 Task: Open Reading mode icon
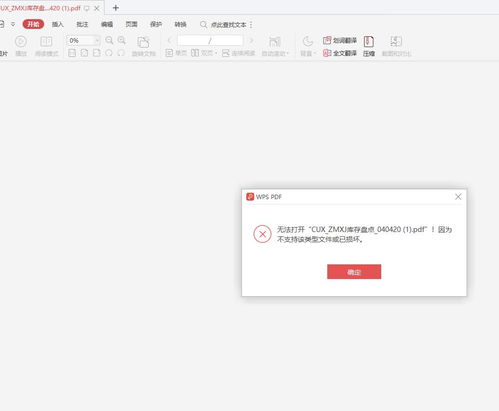46,42
